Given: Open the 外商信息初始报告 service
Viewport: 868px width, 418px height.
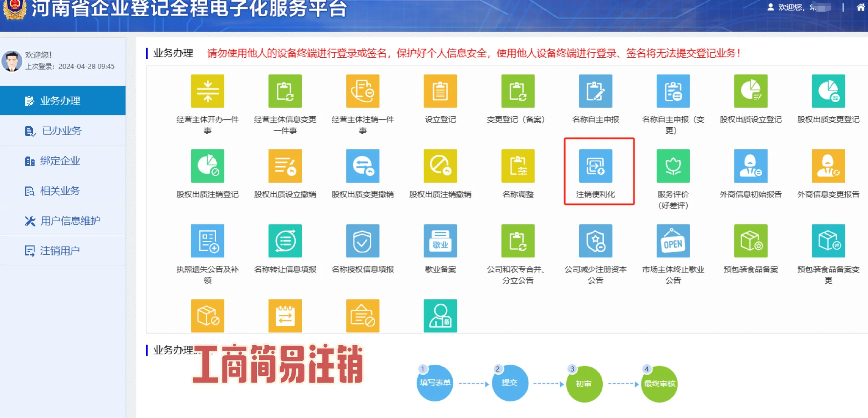Looking at the screenshot, I should point(750,166).
